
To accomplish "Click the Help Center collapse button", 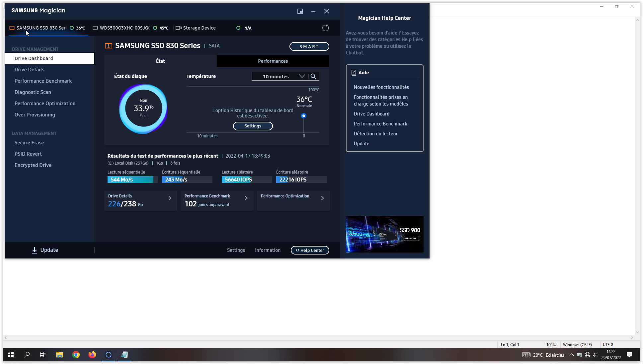I will (310, 250).
